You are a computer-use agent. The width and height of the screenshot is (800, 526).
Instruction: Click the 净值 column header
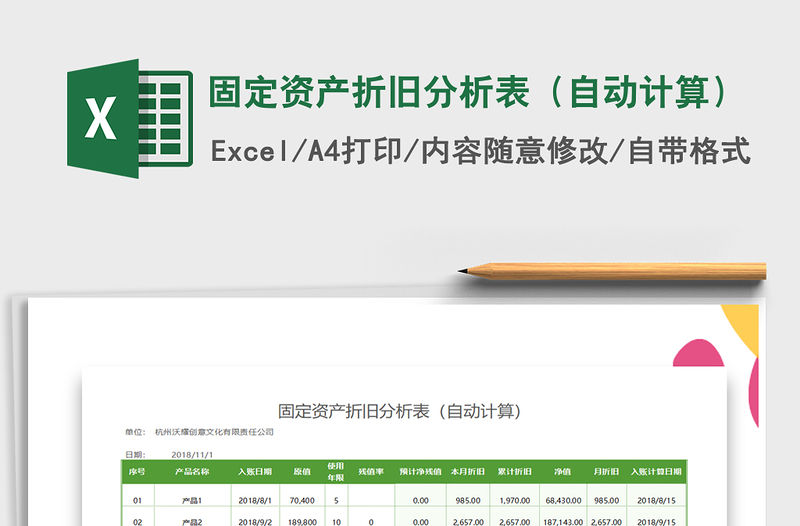point(563,471)
